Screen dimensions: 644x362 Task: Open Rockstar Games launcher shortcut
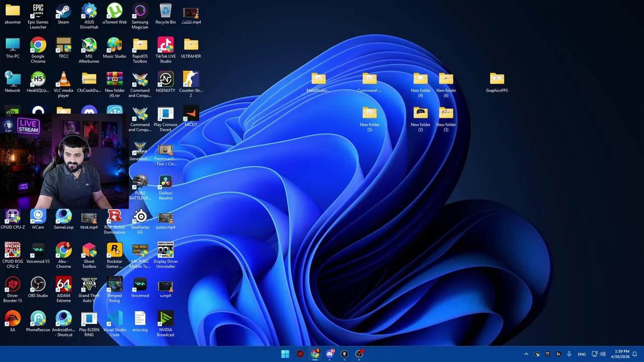[115, 255]
